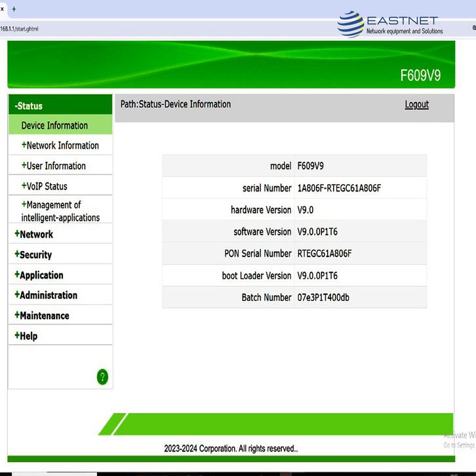The image size is (476, 476).
Task: Open the Administration menu section
Action: 46,295
